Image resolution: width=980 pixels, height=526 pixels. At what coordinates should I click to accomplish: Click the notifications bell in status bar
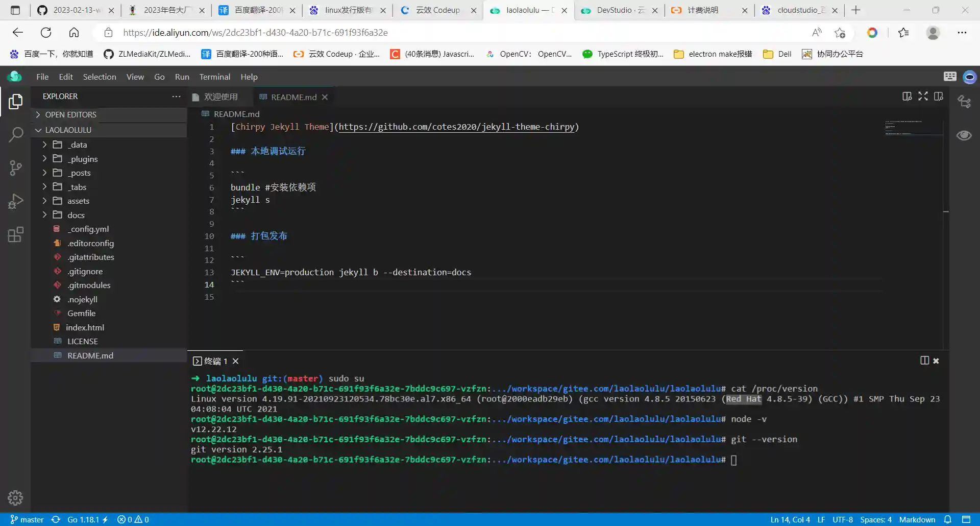(947, 519)
